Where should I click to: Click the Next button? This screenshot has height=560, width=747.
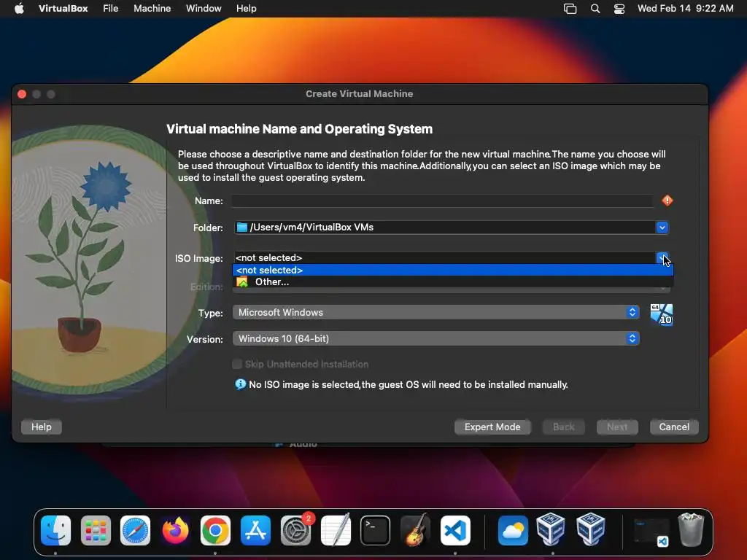617,427
